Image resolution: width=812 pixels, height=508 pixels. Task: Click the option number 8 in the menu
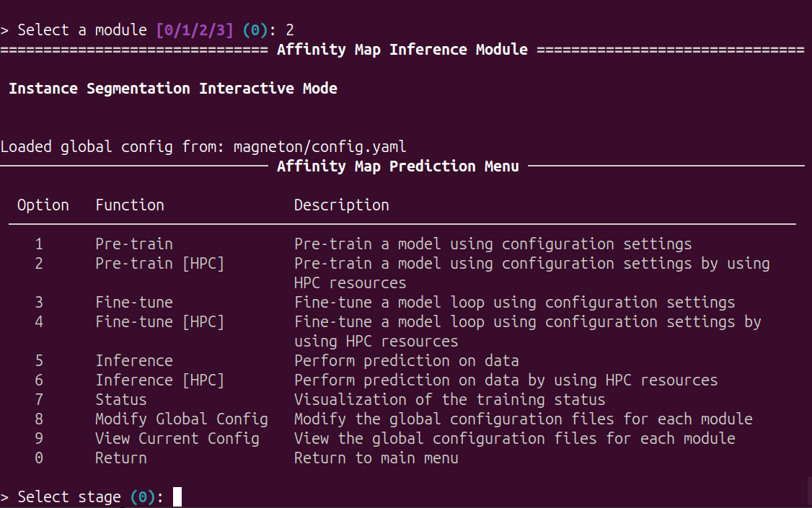[x=39, y=419]
